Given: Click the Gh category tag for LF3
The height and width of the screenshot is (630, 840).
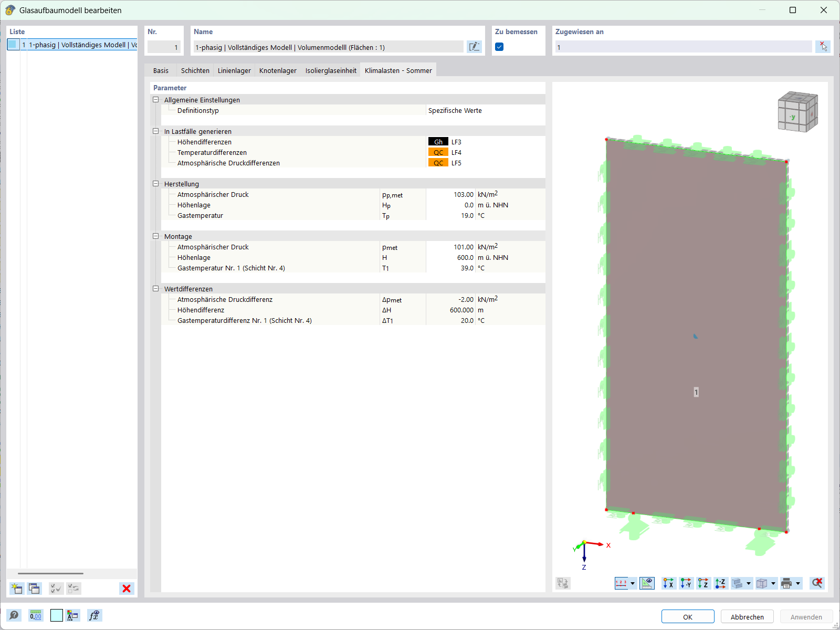Looking at the screenshot, I should [438, 142].
